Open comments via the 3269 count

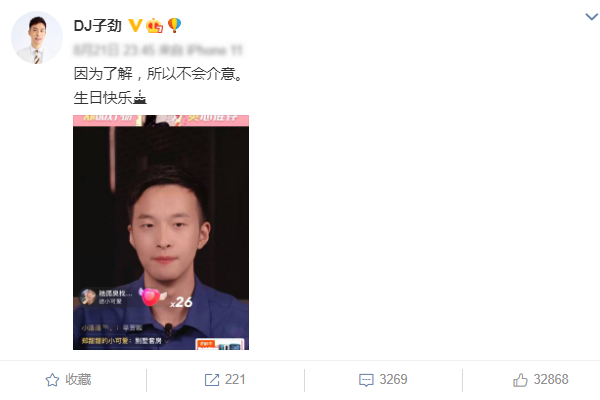[393, 379]
